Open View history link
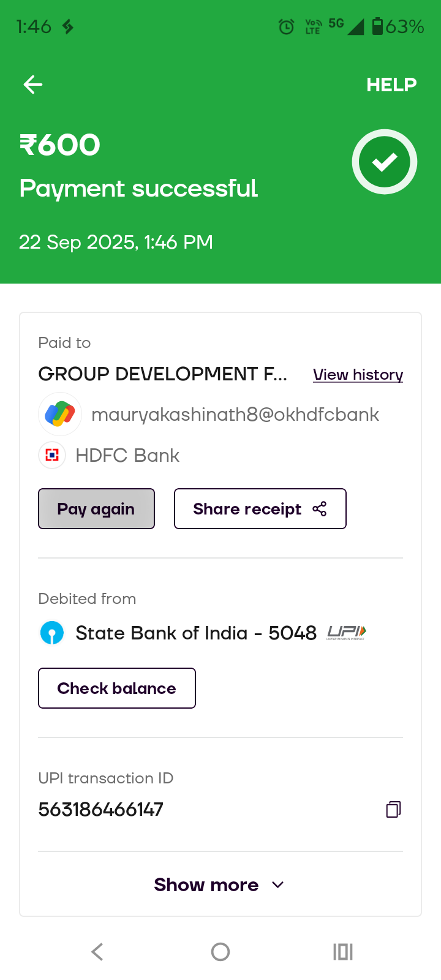The height and width of the screenshot is (980, 441). (358, 374)
